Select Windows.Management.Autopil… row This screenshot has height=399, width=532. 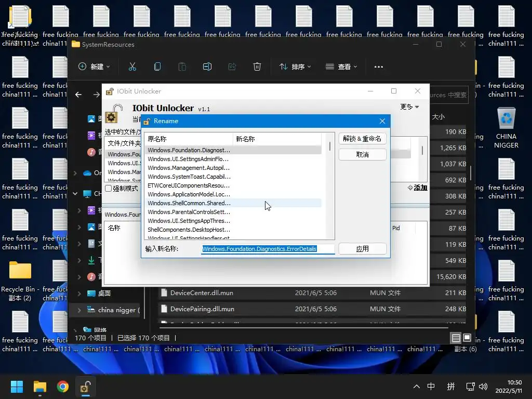[x=233, y=168]
